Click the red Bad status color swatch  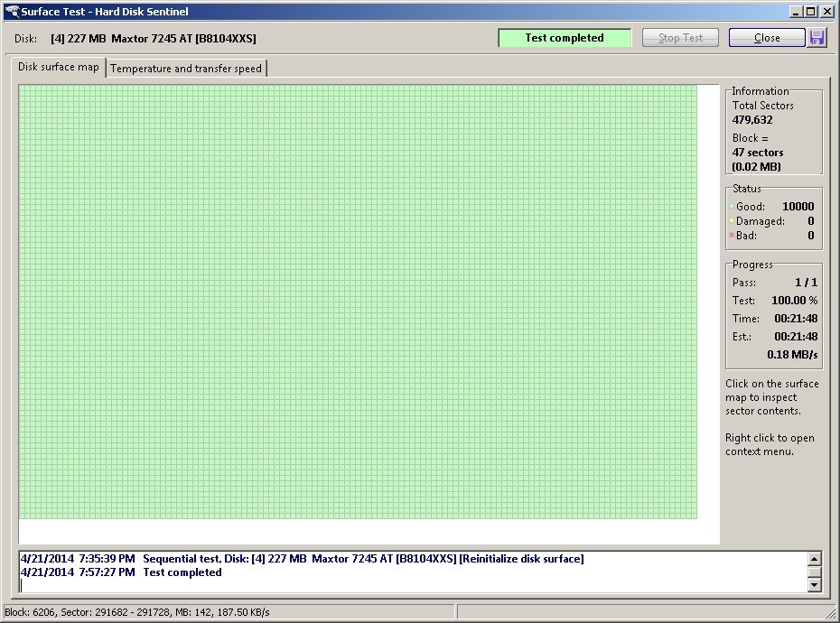[x=732, y=235]
